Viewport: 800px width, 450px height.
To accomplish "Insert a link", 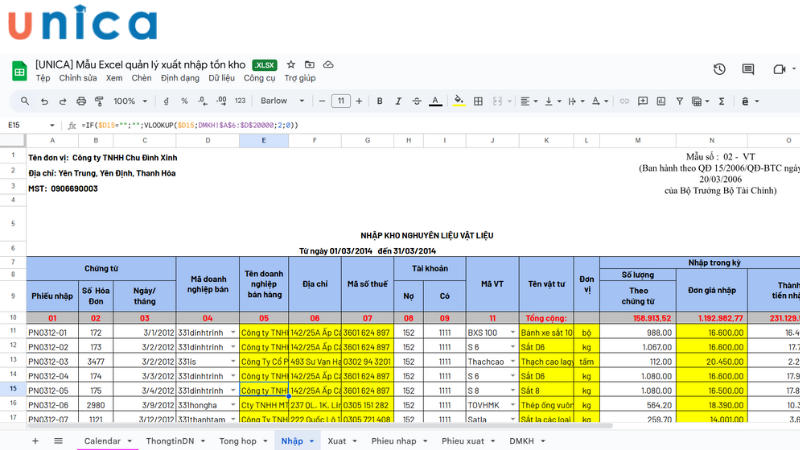I will (x=624, y=101).
